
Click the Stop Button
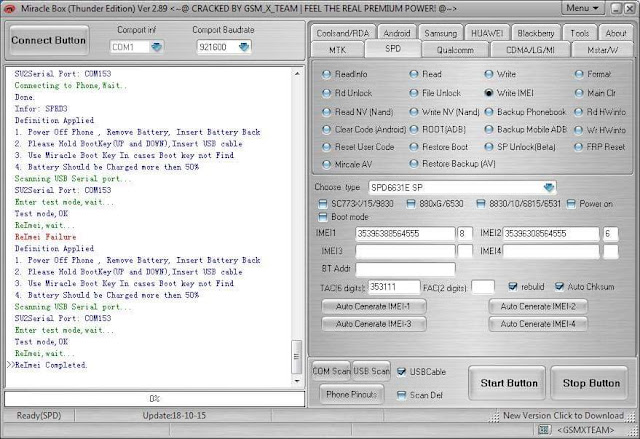(591, 383)
